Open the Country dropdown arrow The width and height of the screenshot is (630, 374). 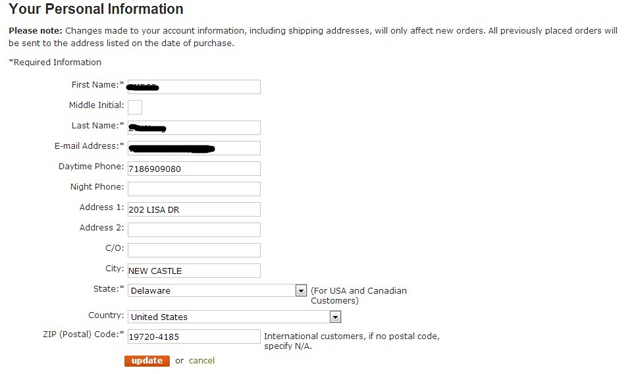tap(335, 317)
